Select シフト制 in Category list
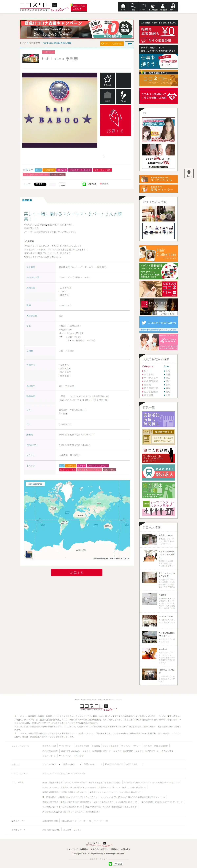The height and width of the screenshot is (868, 197). tap(149, 374)
